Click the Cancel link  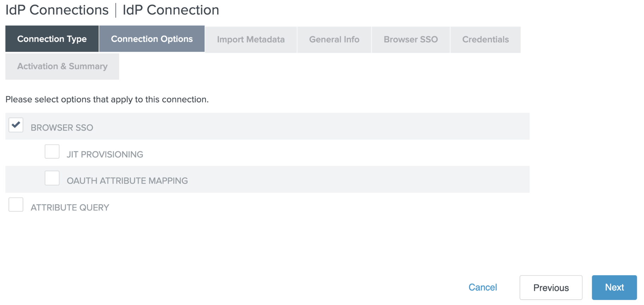coord(482,287)
